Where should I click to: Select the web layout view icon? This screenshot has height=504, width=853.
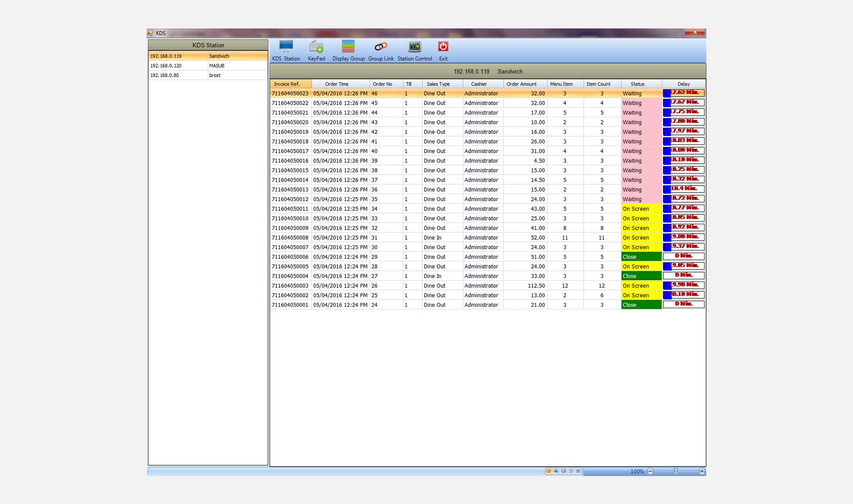tap(556, 471)
